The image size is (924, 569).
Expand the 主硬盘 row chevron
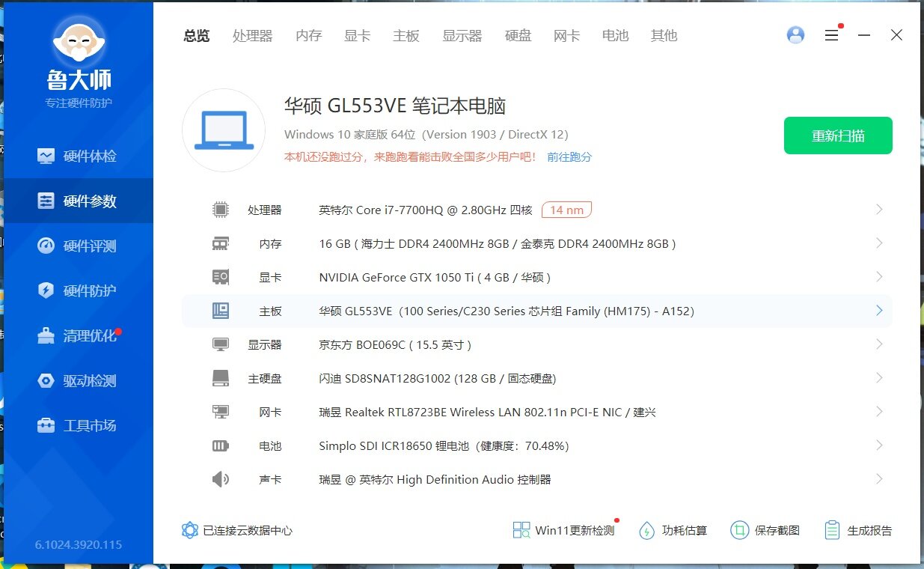[x=879, y=378]
